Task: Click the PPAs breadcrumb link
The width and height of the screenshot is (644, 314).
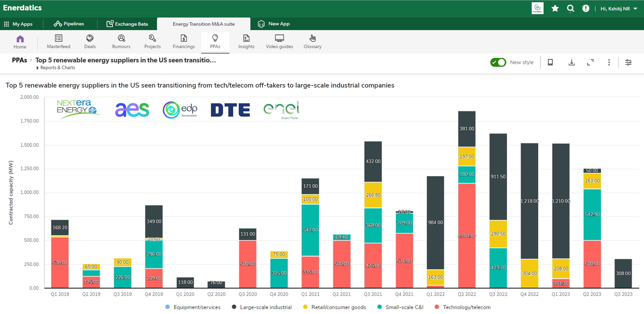Action: pyautogui.click(x=19, y=60)
